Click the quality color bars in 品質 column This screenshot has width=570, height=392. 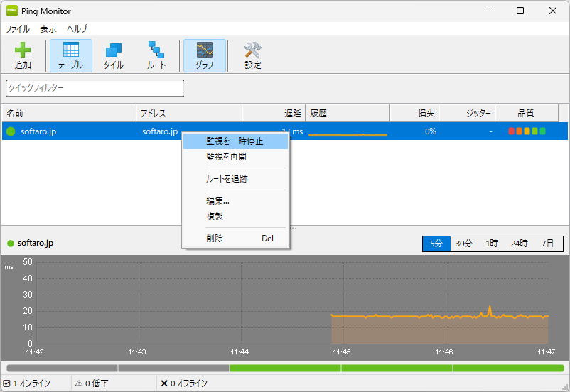click(x=527, y=131)
